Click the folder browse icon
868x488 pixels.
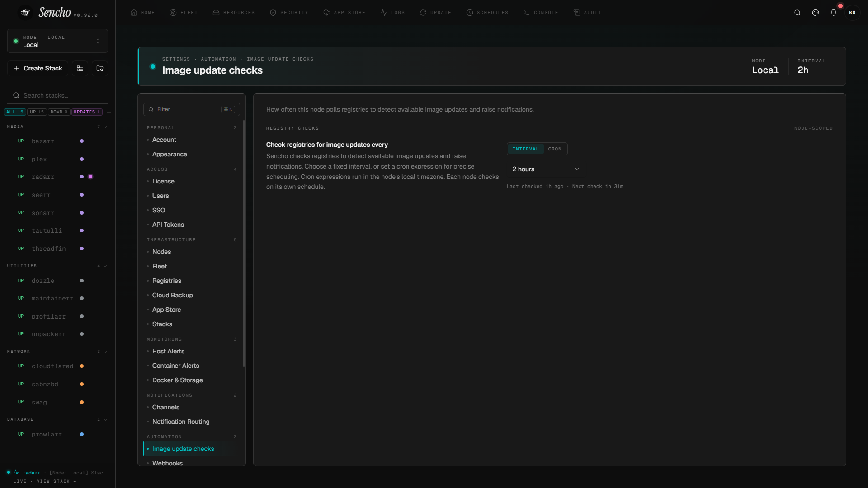[100, 68]
